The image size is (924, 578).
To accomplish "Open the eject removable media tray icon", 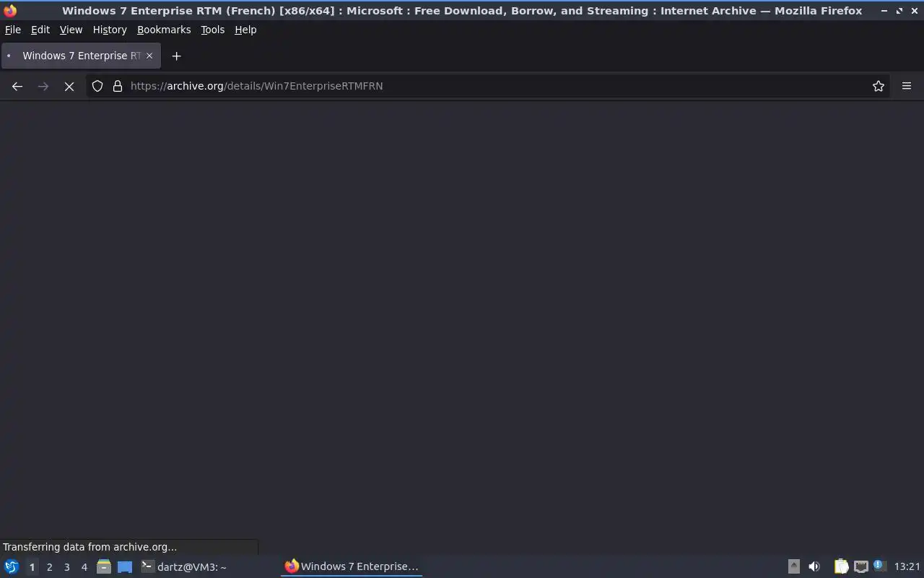I will (793, 566).
